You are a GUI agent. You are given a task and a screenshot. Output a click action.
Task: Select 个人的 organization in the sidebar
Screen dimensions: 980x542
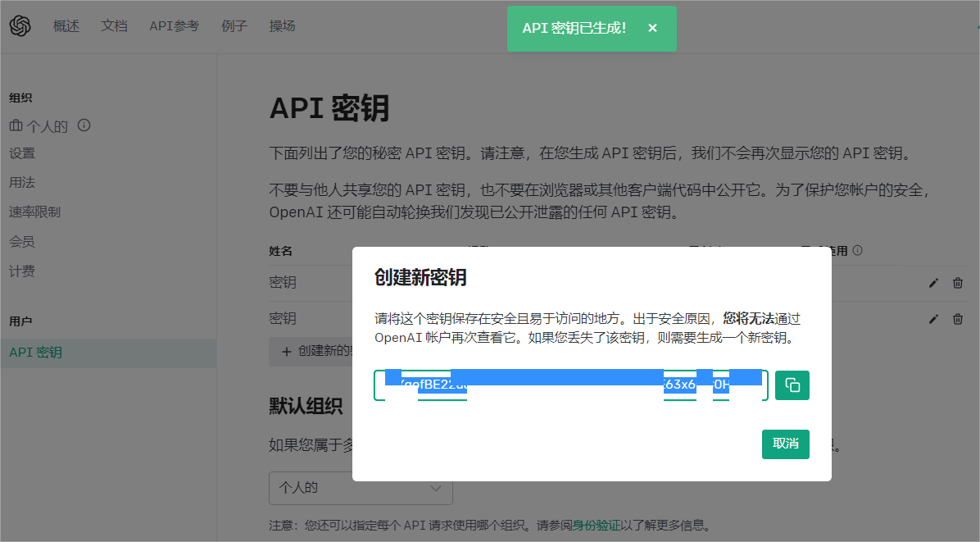click(x=39, y=126)
